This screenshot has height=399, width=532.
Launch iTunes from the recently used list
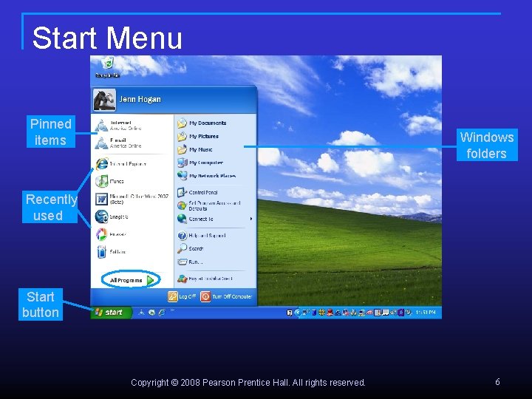point(132,181)
